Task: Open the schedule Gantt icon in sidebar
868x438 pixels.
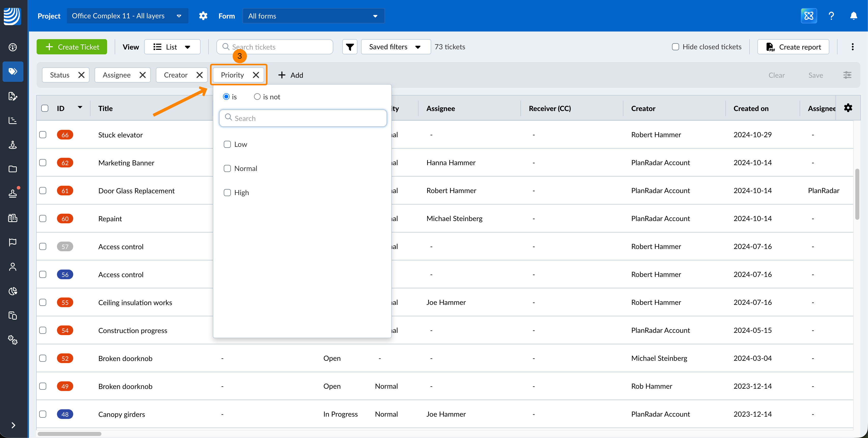Action: tap(13, 120)
